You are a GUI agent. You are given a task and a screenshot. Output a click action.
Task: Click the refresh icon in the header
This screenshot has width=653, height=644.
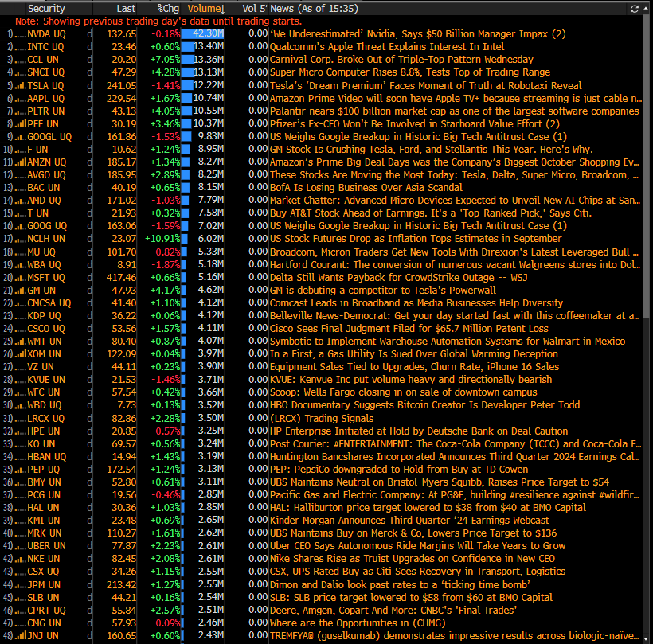tap(634, 8)
